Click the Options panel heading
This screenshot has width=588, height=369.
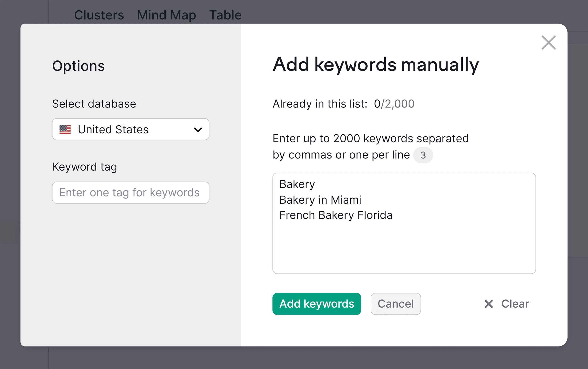pyautogui.click(x=79, y=66)
